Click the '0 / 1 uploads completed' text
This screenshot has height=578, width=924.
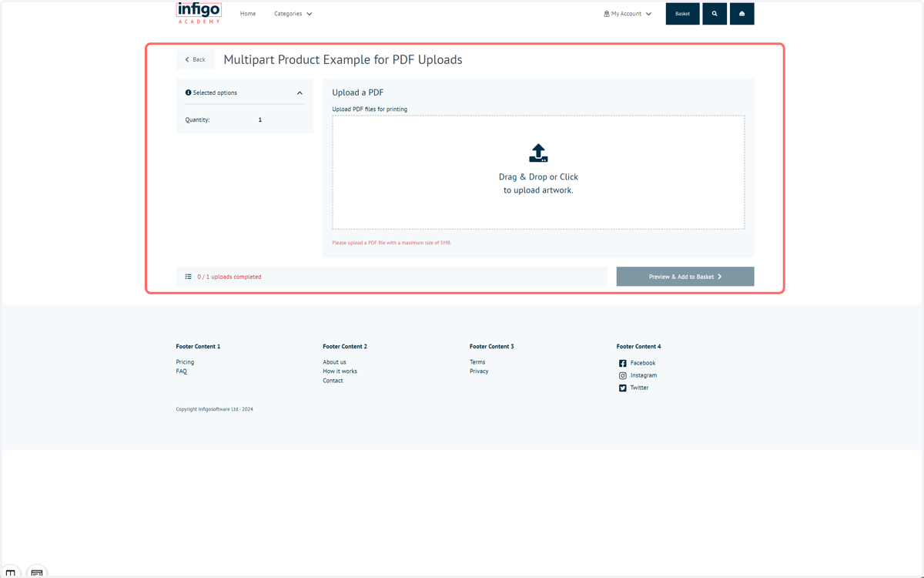coord(229,277)
